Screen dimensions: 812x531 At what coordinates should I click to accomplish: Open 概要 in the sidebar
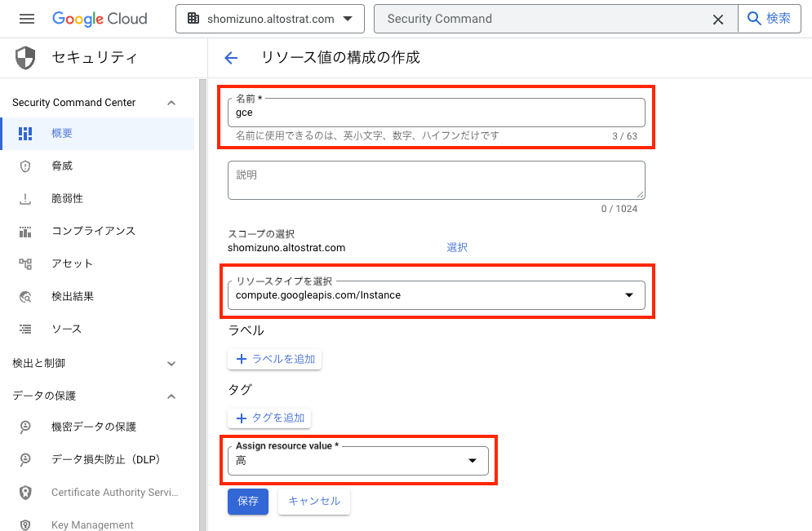pos(97,134)
